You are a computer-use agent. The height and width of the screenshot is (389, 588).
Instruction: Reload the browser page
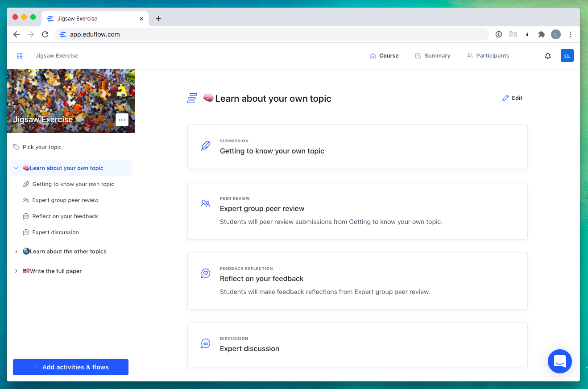(45, 34)
